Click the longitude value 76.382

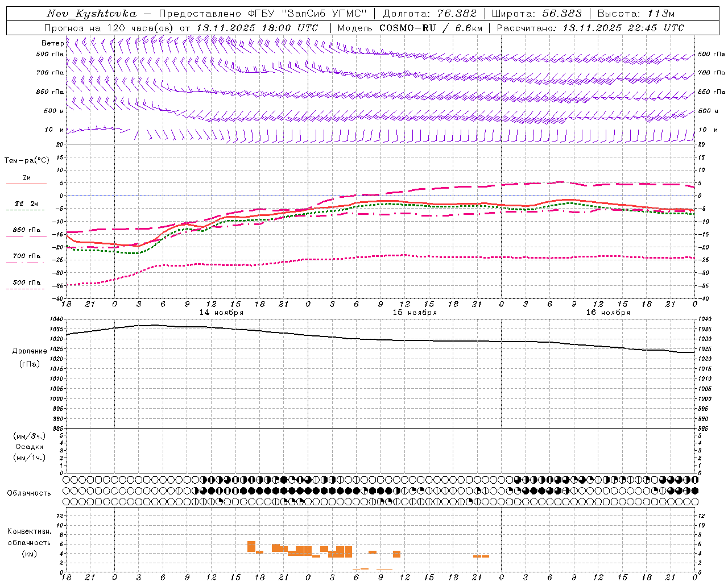tap(458, 14)
